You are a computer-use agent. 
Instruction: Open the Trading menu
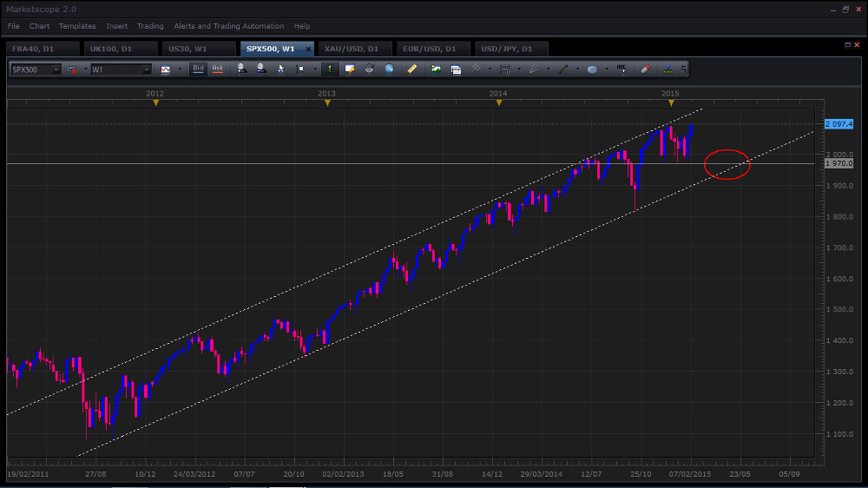(150, 26)
